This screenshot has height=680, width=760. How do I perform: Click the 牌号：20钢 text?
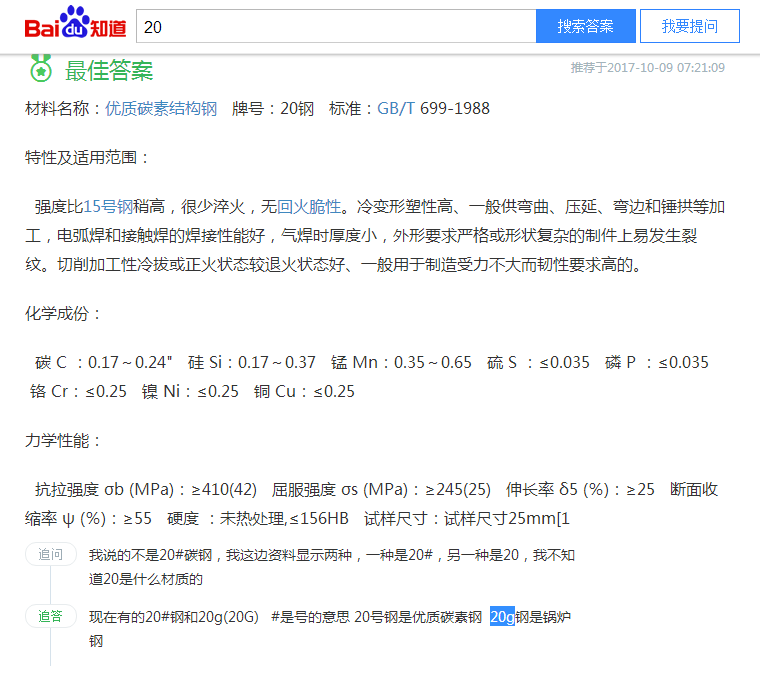click(x=273, y=109)
